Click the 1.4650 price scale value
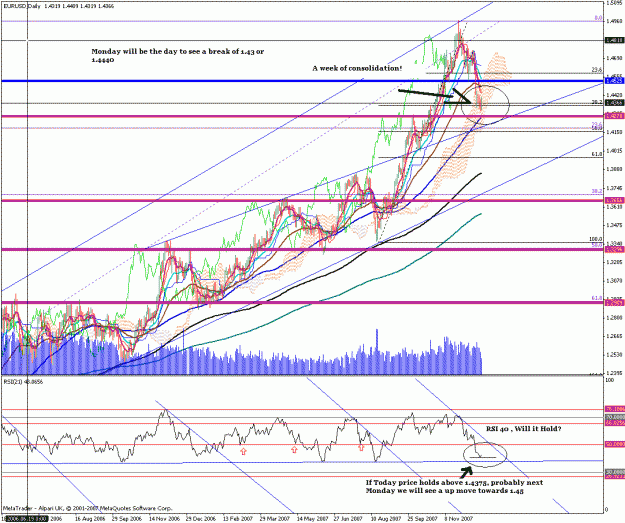Viewport: 625px width, 523px height. tap(614, 58)
